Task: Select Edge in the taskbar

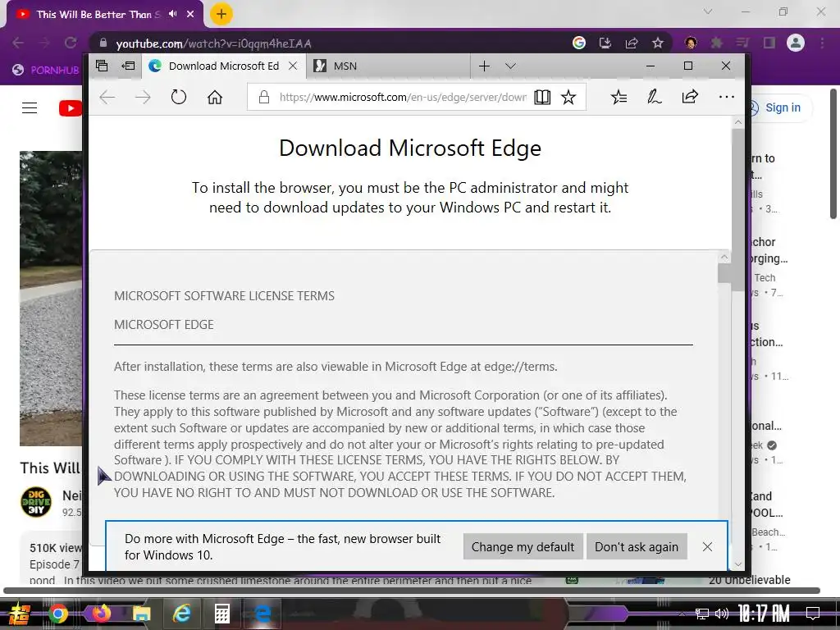Action: 262,614
